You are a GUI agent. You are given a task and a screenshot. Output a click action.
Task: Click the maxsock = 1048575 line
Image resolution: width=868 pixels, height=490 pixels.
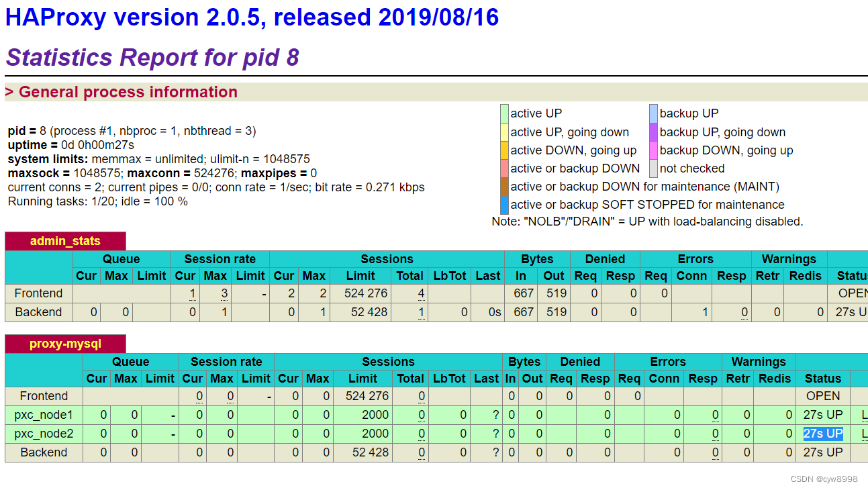(162, 173)
